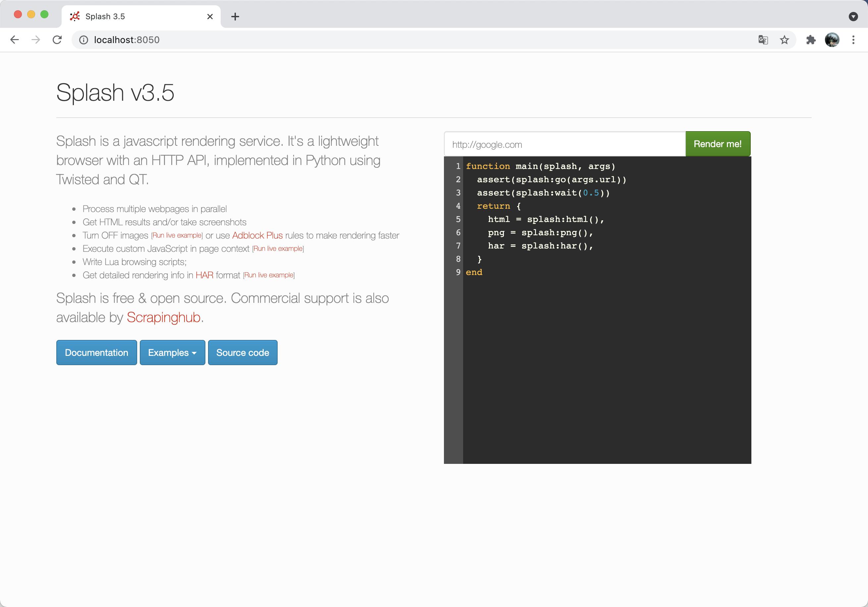Run live example for custom JavaScript
868x607 pixels.
[278, 248]
